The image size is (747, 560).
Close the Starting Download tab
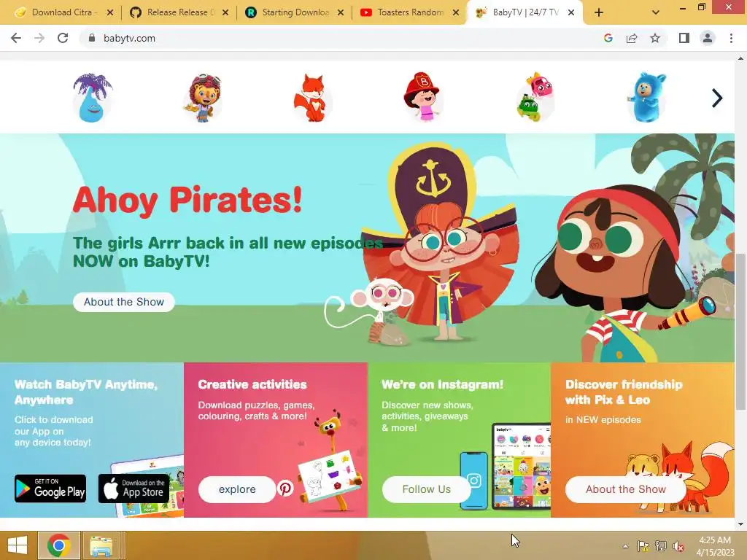pos(341,12)
